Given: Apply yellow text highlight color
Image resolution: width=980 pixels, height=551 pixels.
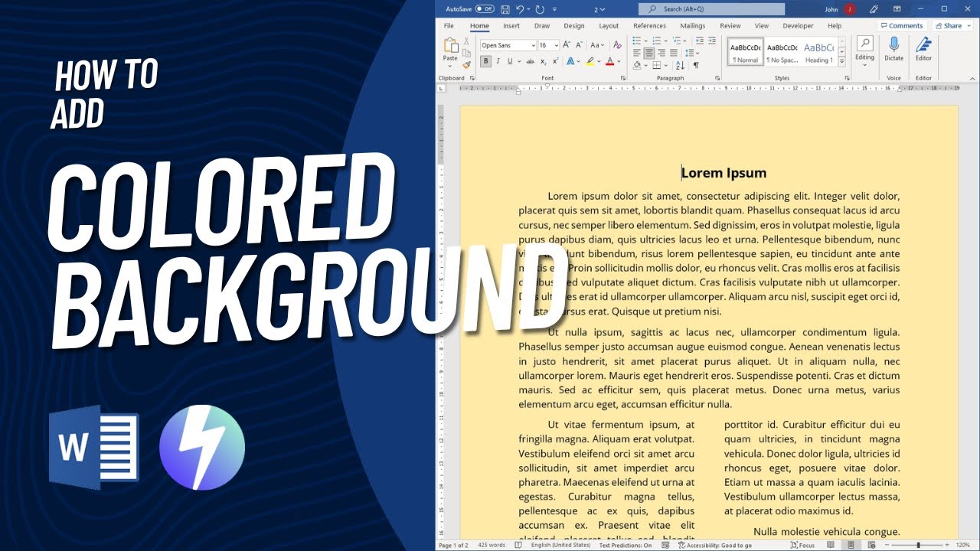Looking at the screenshot, I should coord(590,61).
